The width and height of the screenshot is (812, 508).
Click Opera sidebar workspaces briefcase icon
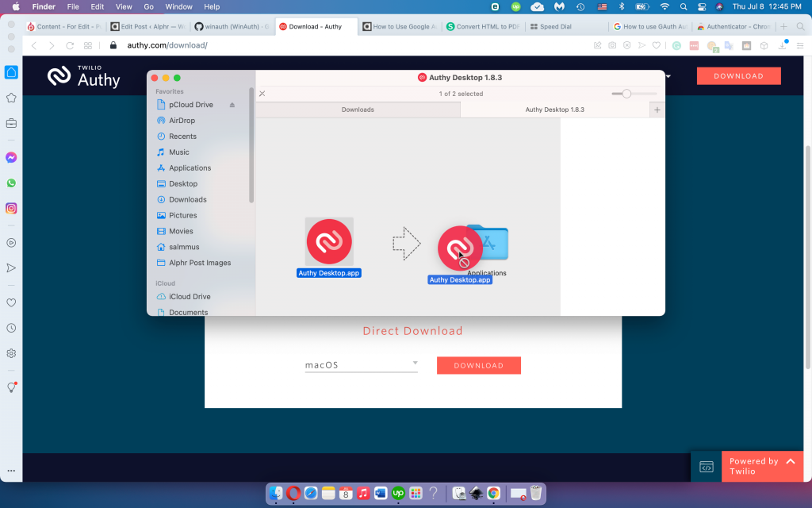(11, 123)
